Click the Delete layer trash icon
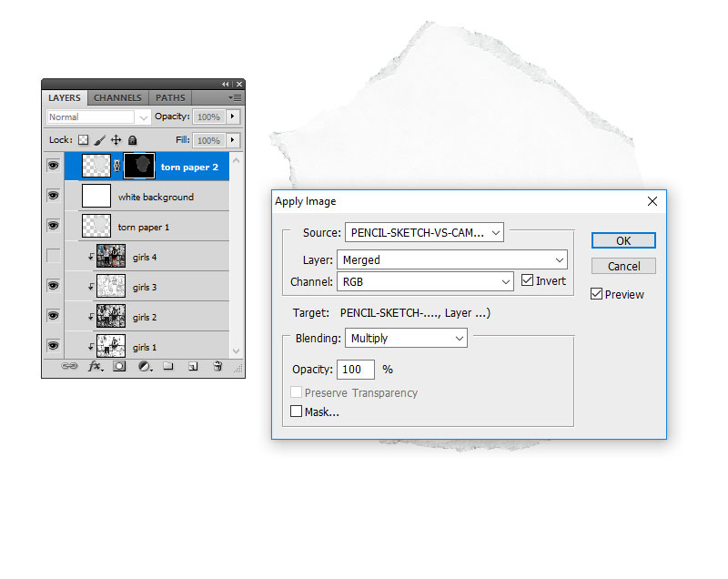 [217, 367]
